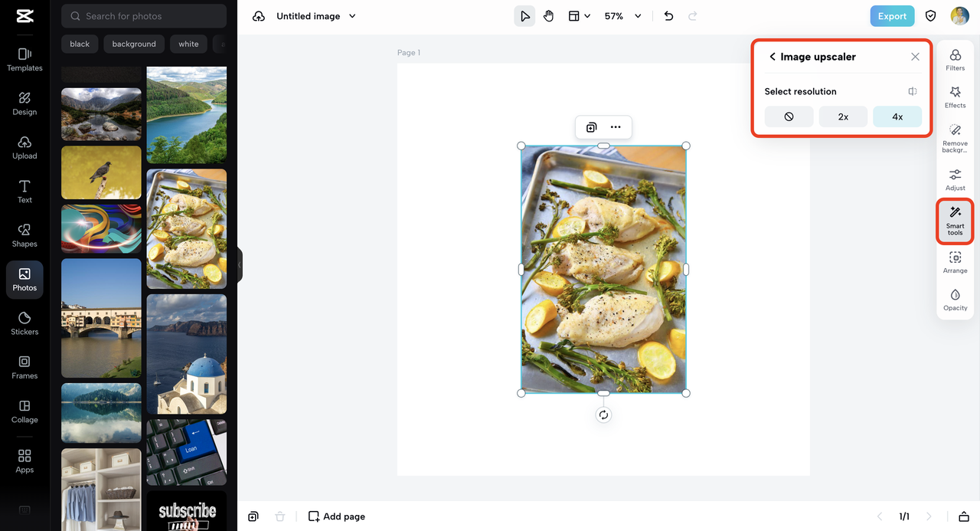Click the redo arrow
Viewport: 980px width, 531px height.
pyautogui.click(x=693, y=16)
